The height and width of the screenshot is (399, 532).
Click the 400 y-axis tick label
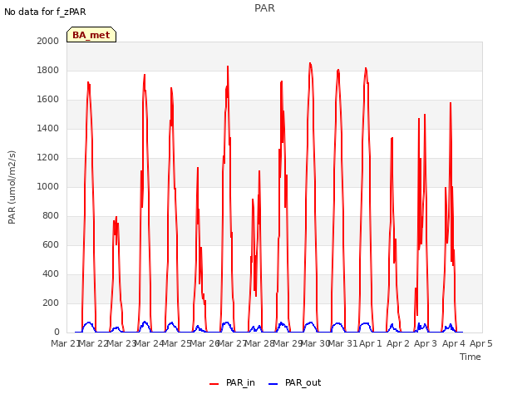click(51, 273)
